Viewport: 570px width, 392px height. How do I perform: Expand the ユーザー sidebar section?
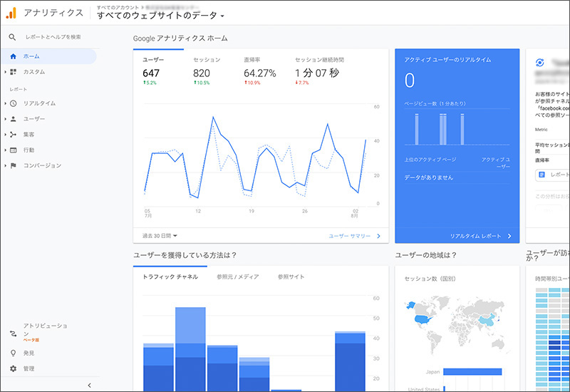(6, 119)
